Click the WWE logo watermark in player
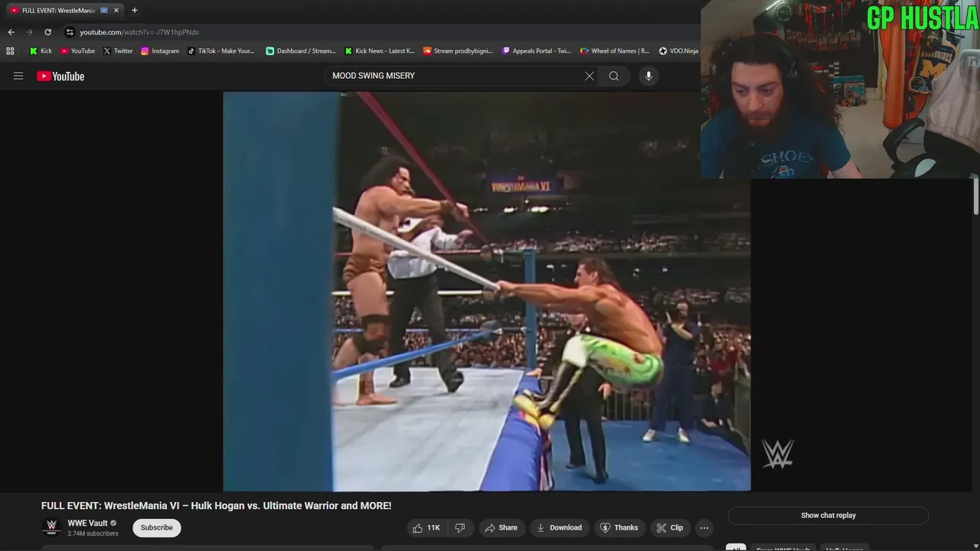 tap(777, 454)
